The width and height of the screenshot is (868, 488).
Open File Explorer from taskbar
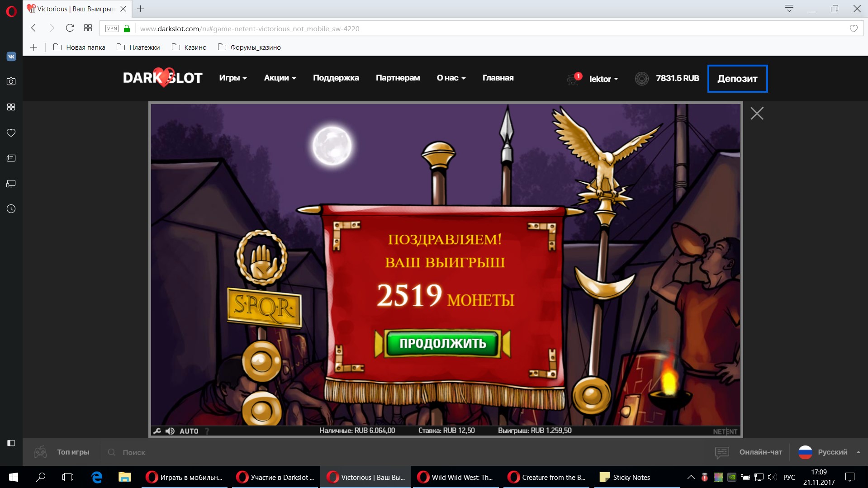[124, 477]
